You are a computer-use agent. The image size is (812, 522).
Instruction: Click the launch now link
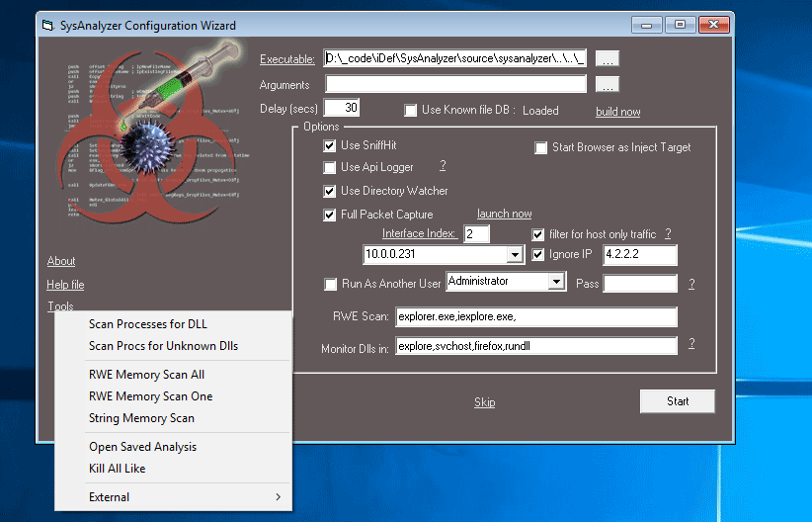pos(505,214)
